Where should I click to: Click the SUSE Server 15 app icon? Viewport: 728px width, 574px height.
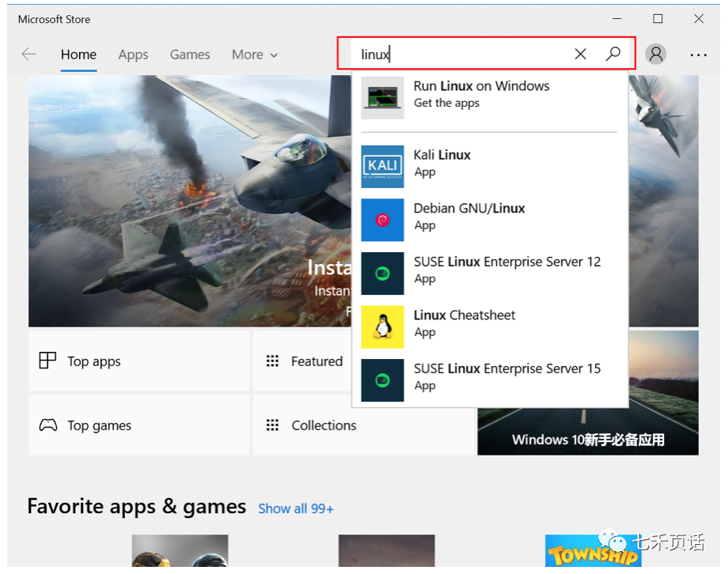click(x=382, y=380)
